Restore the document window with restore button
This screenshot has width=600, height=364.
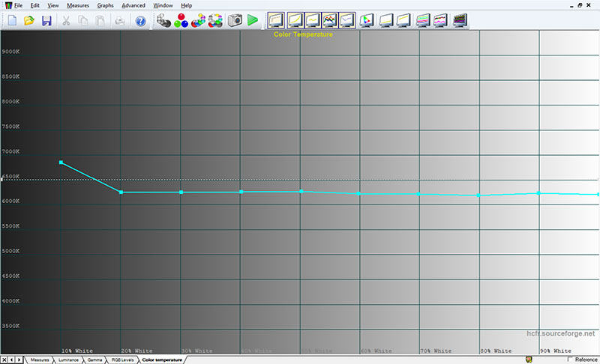[580, 5]
